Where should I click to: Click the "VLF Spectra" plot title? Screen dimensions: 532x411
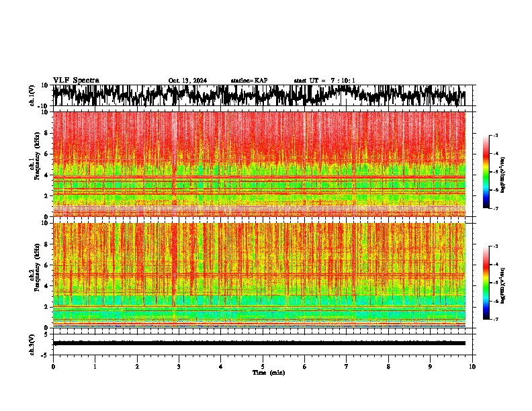click(76, 81)
